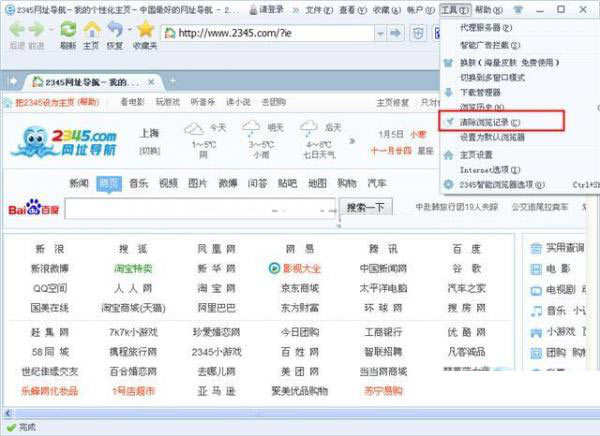Viewport: 600px width, 436px height.
Task: Refresh the page with 刷新 icon
Action: click(x=68, y=29)
